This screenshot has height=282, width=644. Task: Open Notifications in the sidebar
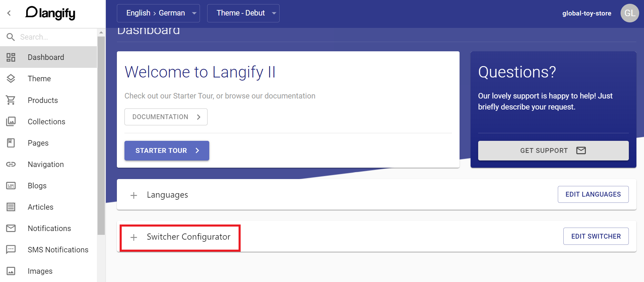48,228
